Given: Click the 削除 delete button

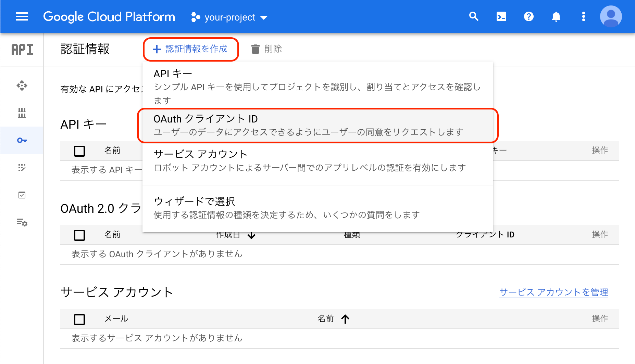Looking at the screenshot, I should click(266, 49).
